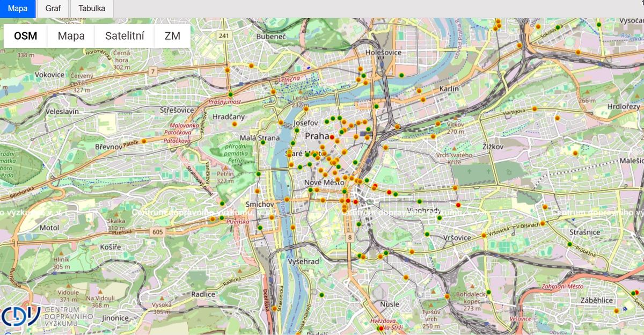The height and width of the screenshot is (335, 644).
Task: Click the Košíře district label
Action: (110, 247)
